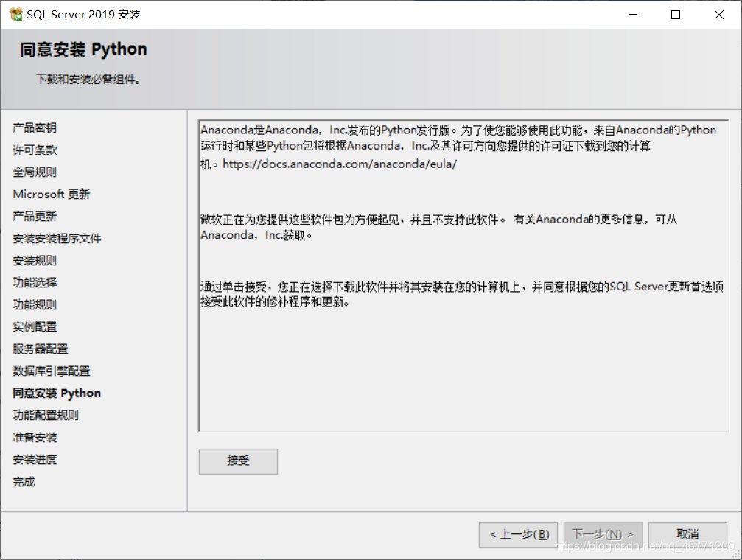Close the SQL Server 2019 setup window

(x=719, y=15)
